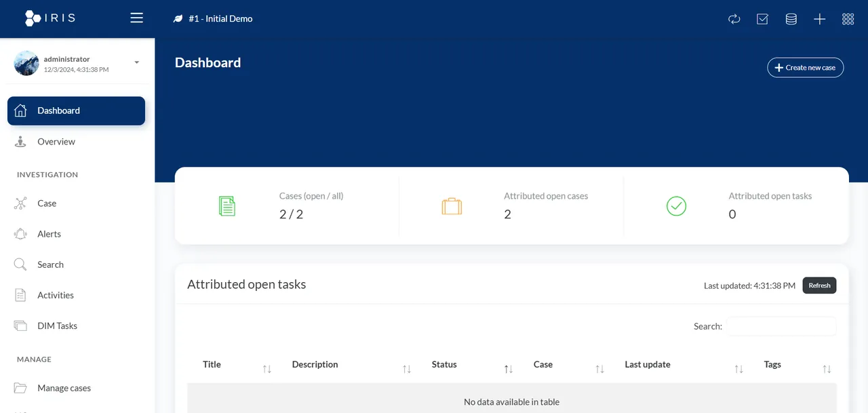Click the 'Last updated: 4:31:38 PM' text
The width and height of the screenshot is (868, 413).
pyautogui.click(x=749, y=286)
